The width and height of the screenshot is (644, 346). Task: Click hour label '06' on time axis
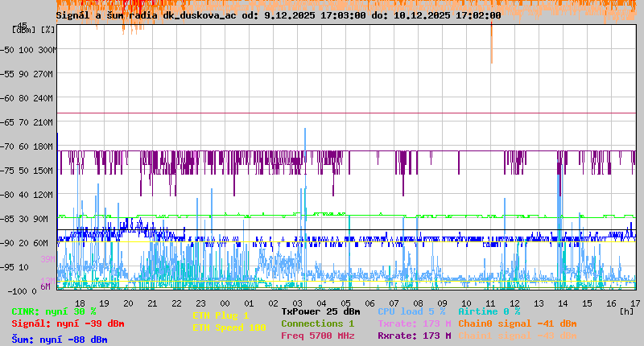click(x=369, y=303)
